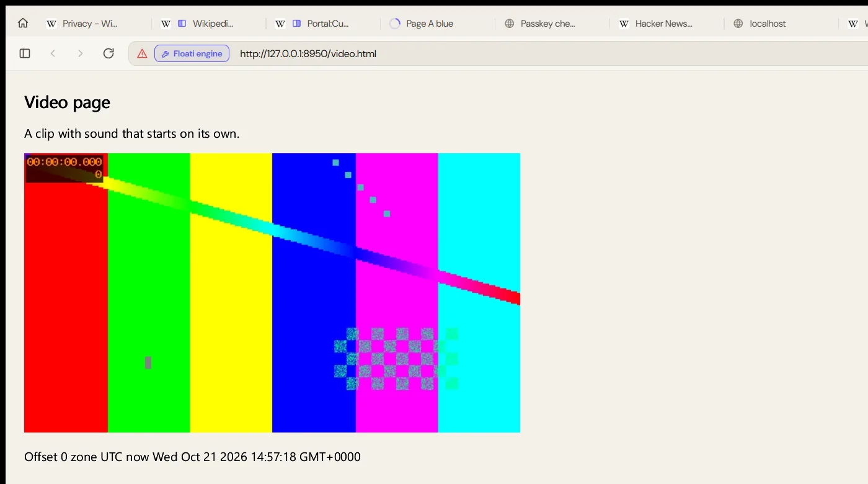This screenshot has height=484, width=868.
Task: Click the Home icon in tab bar
Action: 23,24
